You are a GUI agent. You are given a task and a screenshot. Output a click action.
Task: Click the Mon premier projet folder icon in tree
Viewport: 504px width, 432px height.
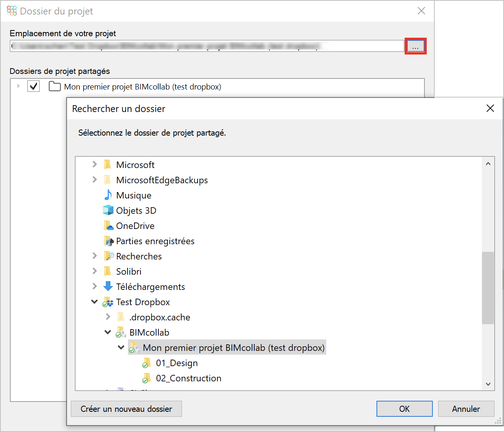click(134, 348)
